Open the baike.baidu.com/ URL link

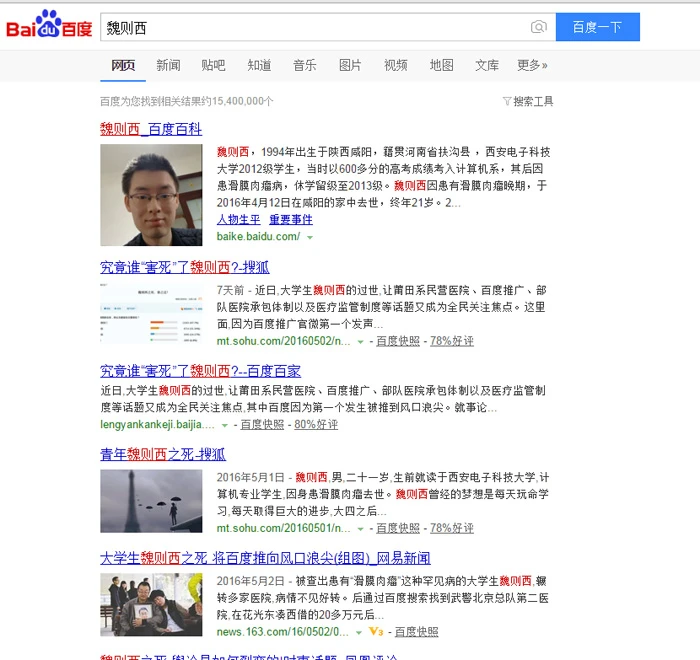[258, 237]
